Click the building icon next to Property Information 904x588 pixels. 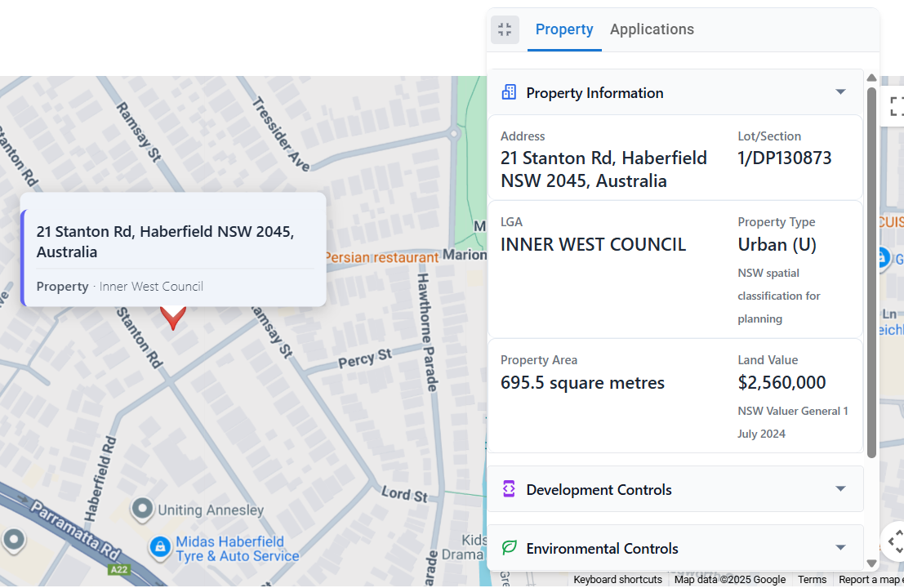click(509, 92)
